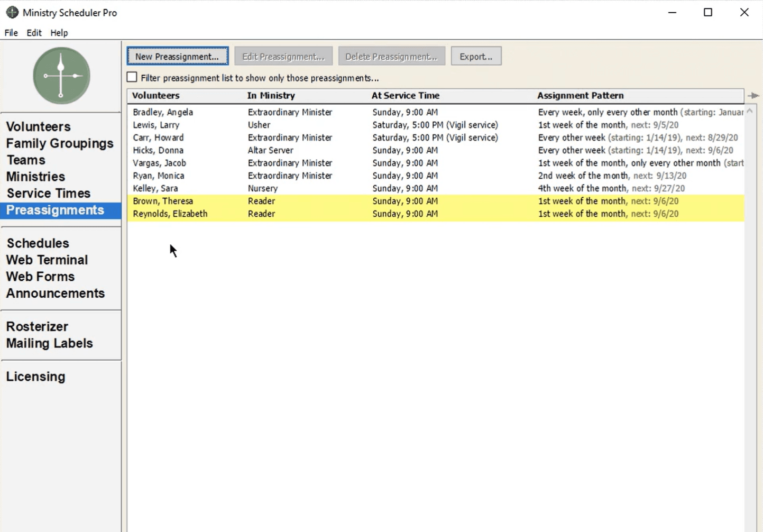Open the Web Forms section
This screenshot has width=763, height=532.
[40, 277]
